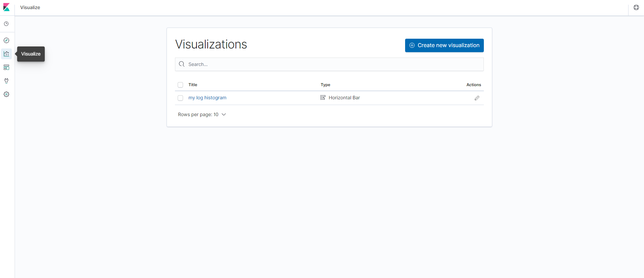
Task: Open Dashboard icon in sidebar
Action: click(x=6, y=67)
